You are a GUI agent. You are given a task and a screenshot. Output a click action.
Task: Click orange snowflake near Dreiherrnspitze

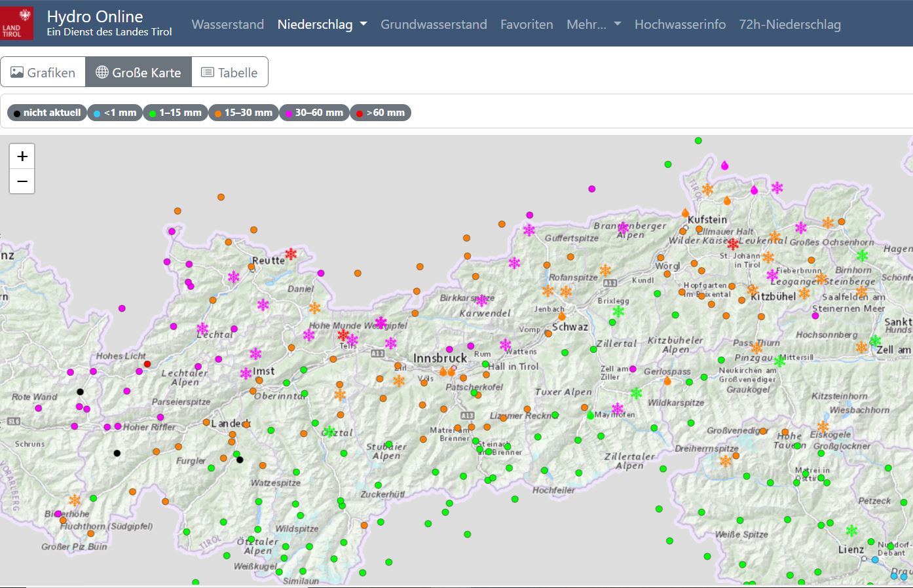coord(725,461)
